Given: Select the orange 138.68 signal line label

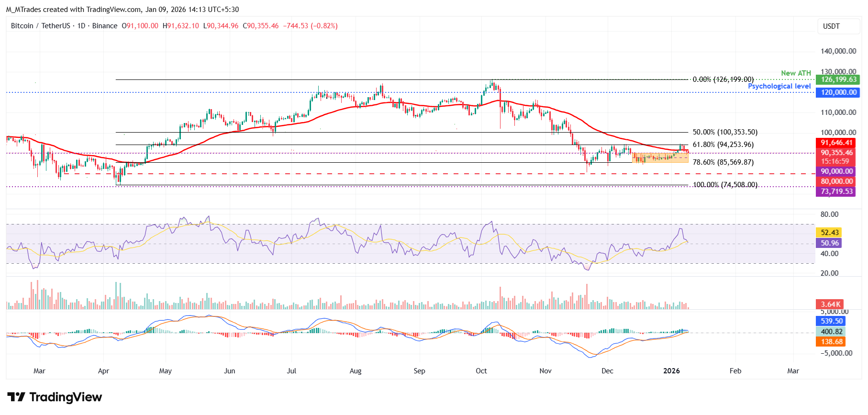Looking at the screenshot, I should [831, 342].
